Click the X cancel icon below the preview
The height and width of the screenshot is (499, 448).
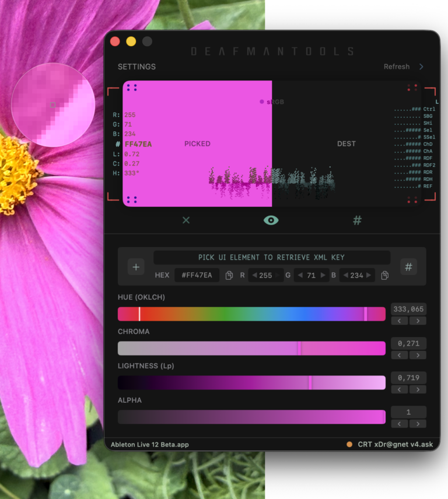tap(186, 220)
